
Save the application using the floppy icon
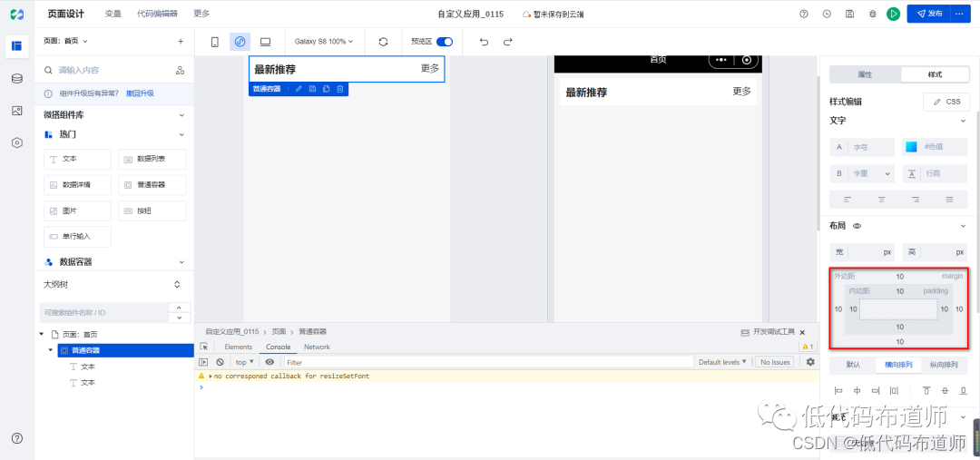849,14
